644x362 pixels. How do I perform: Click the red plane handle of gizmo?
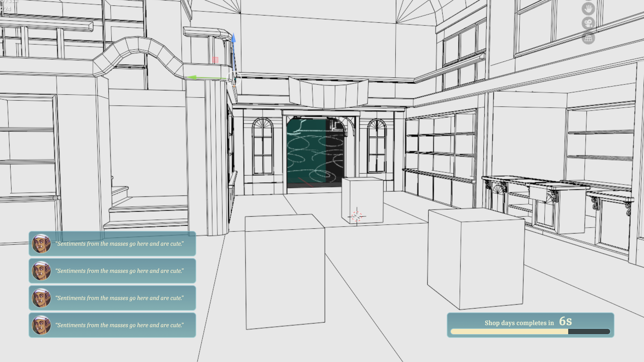(215, 60)
